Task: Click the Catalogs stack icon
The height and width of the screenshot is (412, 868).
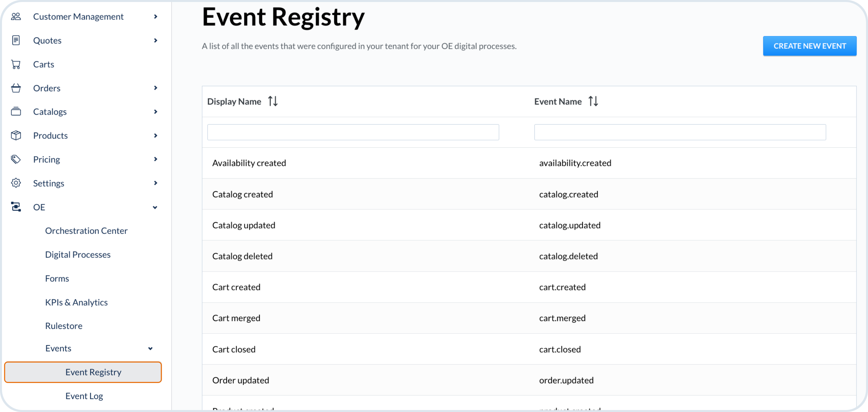Action: point(16,112)
